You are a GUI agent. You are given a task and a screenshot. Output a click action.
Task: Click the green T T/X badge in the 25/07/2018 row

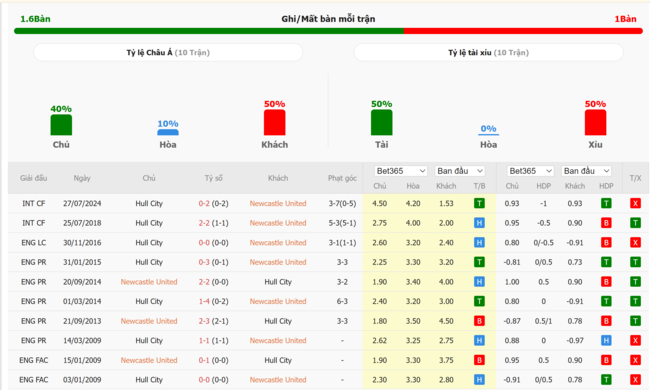[x=635, y=223]
